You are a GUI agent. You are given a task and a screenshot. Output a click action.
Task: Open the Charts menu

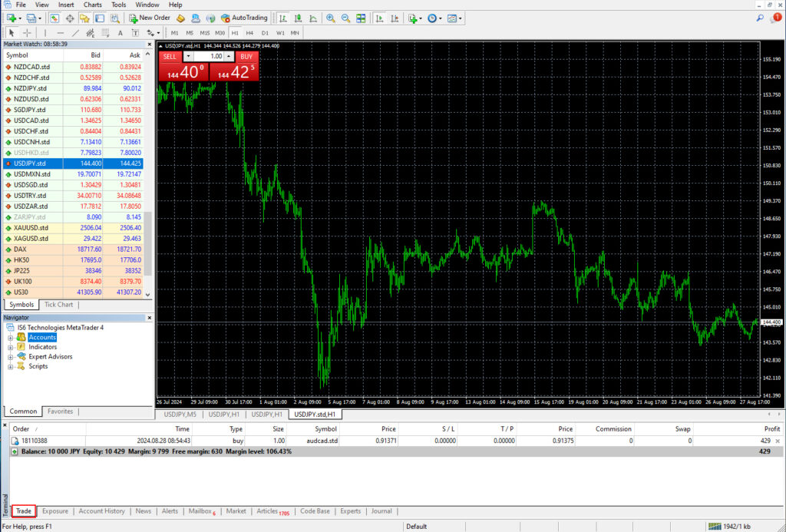[92, 5]
